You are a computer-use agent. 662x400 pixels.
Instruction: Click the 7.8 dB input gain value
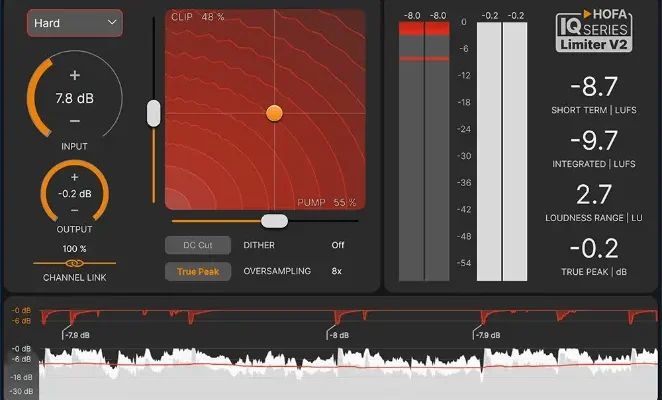(x=75, y=99)
